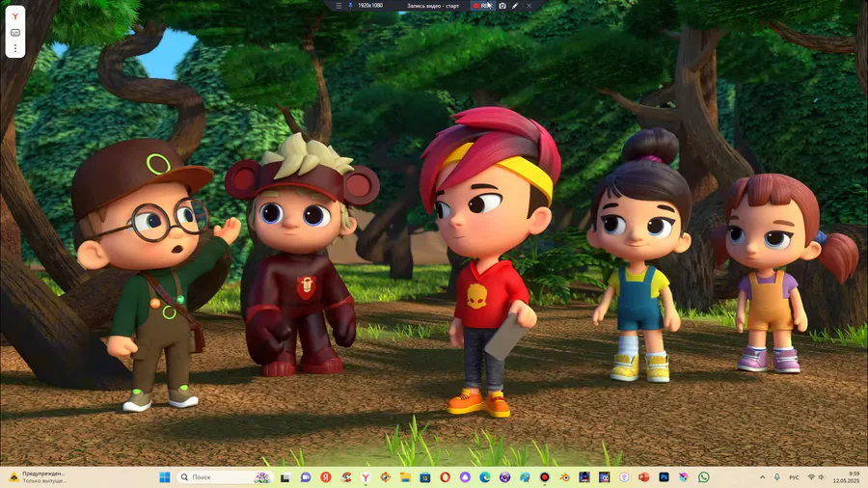The width and height of the screenshot is (868, 488).
Task: Open File Explorer from the taskbar
Action: [405, 477]
